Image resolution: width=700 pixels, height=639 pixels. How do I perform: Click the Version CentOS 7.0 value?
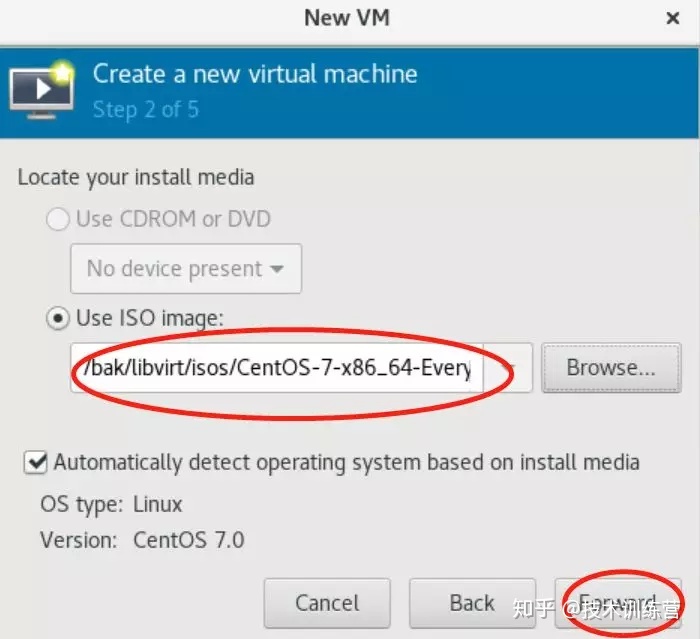[x=189, y=540]
